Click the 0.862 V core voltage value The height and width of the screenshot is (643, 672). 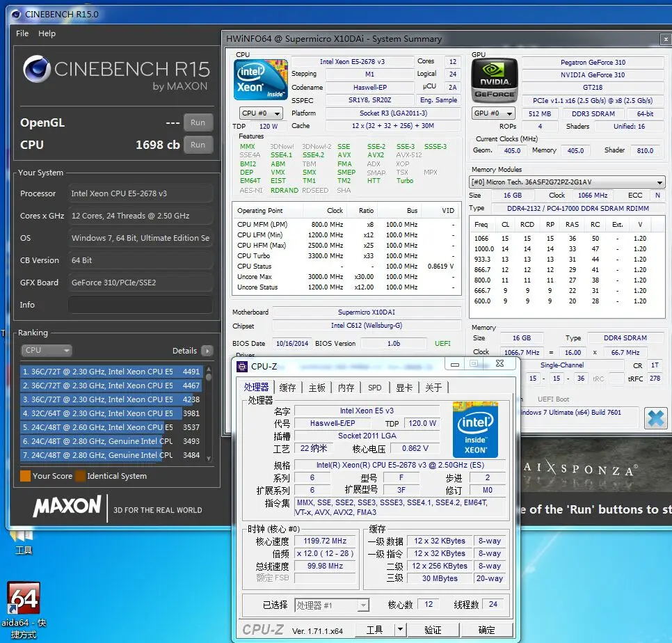point(415,448)
